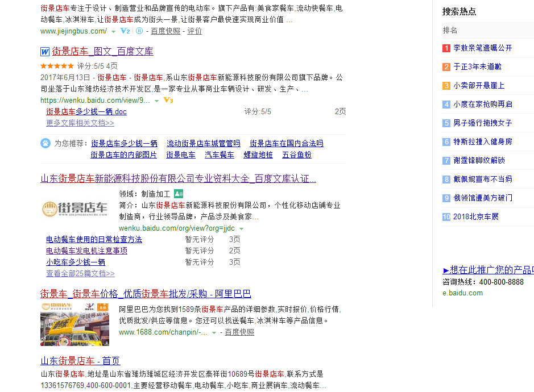Screen dimensions: 534x392
Task: Open hot search 戴佩妮宣布不当妈
Action: point(483,179)
